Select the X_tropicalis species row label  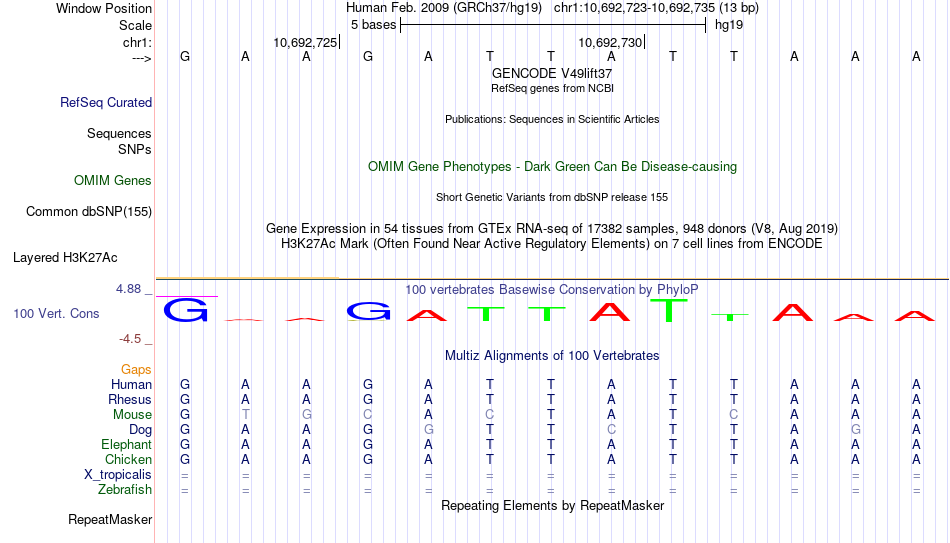tap(118, 475)
